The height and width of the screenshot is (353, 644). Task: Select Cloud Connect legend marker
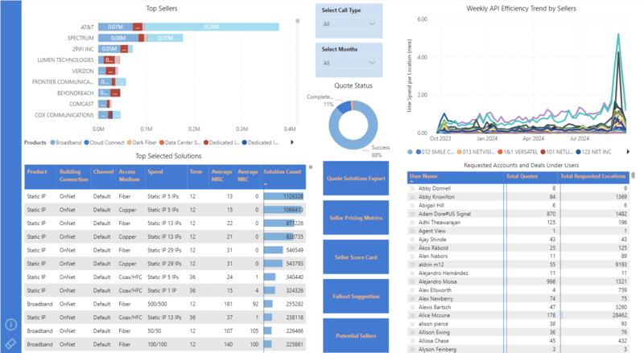85,142
